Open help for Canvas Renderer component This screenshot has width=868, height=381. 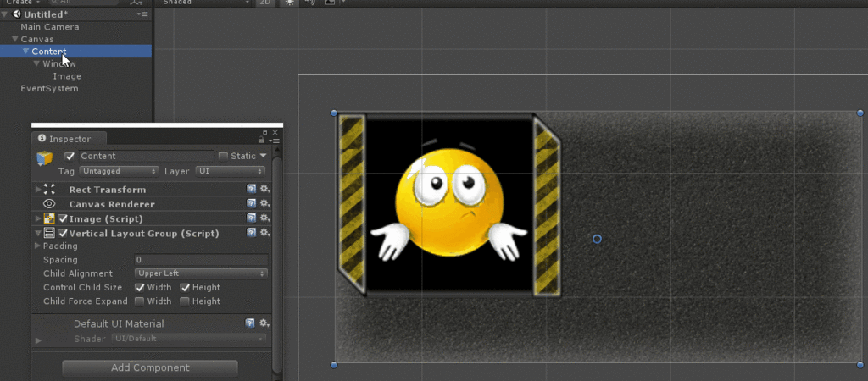click(251, 203)
